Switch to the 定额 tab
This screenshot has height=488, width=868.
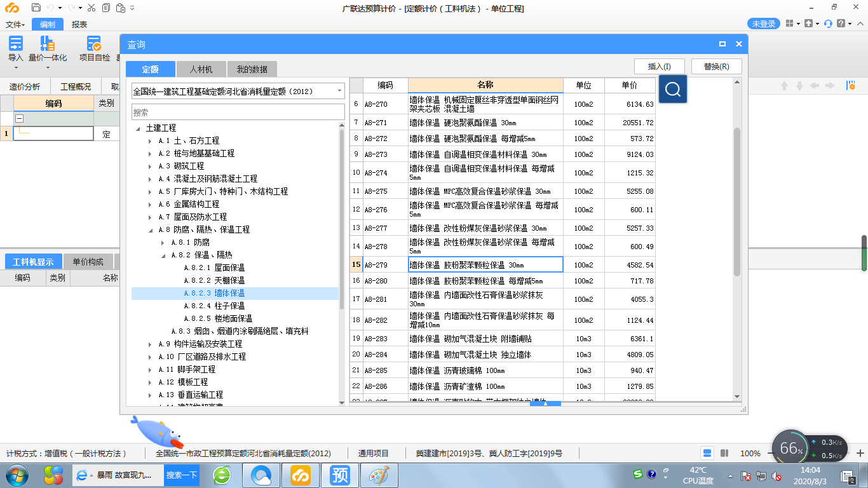150,69
